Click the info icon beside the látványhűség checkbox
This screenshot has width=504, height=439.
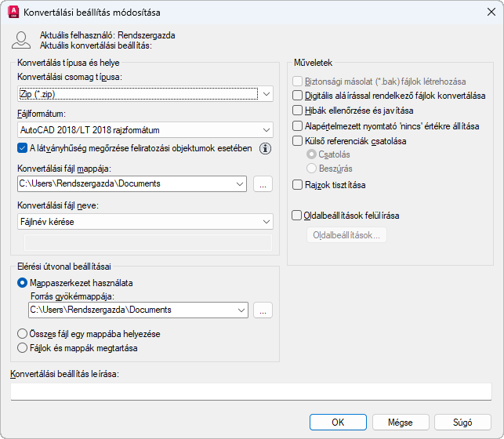pyautogui.click(x=265, y=148)
